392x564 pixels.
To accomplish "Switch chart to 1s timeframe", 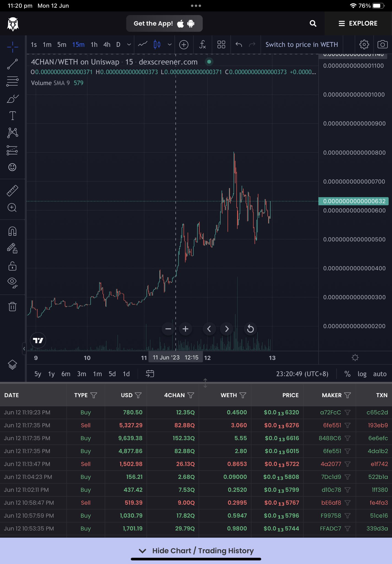I will point(34,45).
